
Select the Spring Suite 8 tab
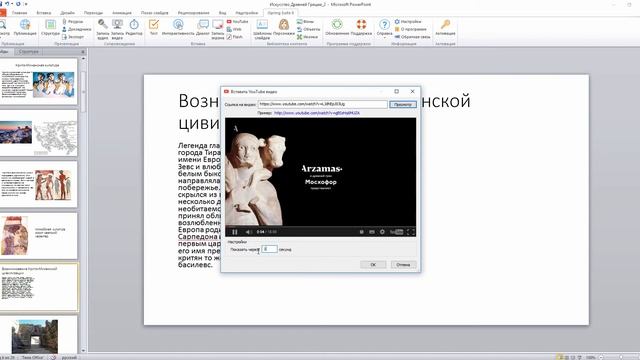pyautogui.click(x=280, y=13)
